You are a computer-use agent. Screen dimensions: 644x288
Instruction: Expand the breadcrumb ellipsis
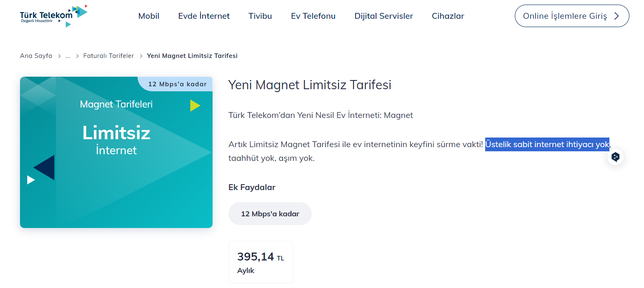click(68, 56)
